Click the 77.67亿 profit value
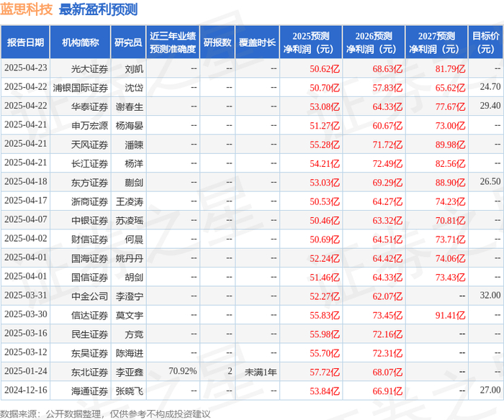 [450, 106]
